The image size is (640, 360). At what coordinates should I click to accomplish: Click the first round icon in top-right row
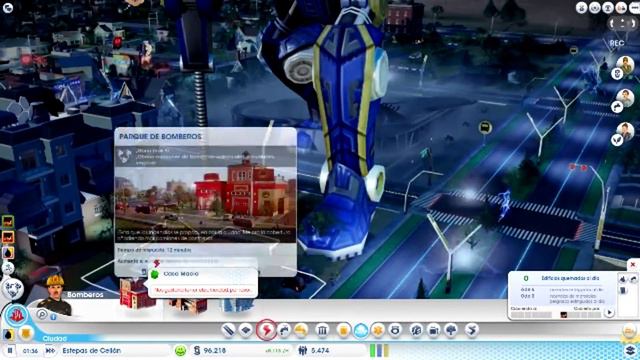[x=582, y=8]
